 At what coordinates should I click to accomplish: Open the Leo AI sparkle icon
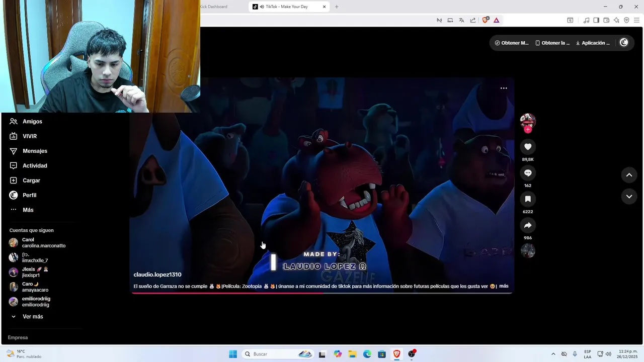coord(616,20)
